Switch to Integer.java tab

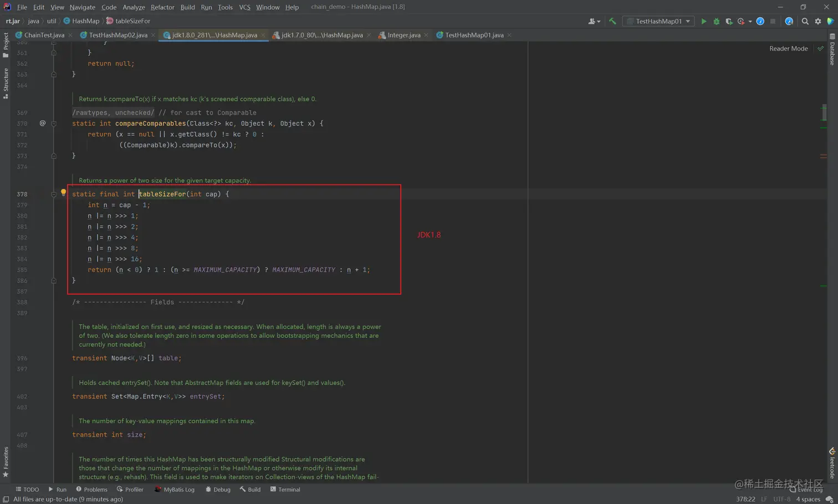coord(403,35)
